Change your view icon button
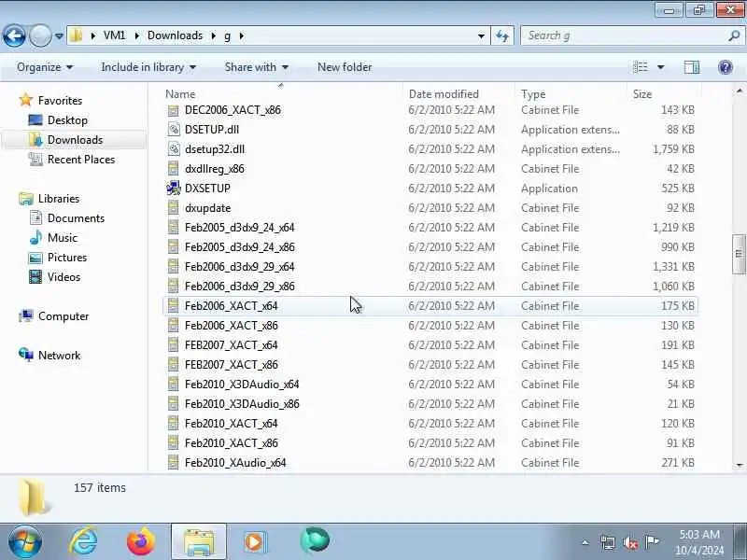 click(x=641, y=67)
